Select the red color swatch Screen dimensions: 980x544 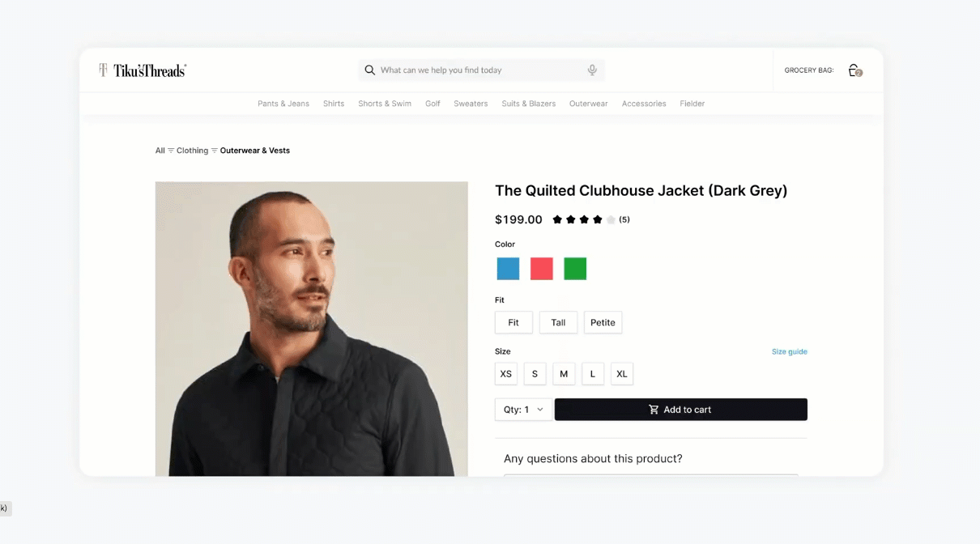pos(542,269)
